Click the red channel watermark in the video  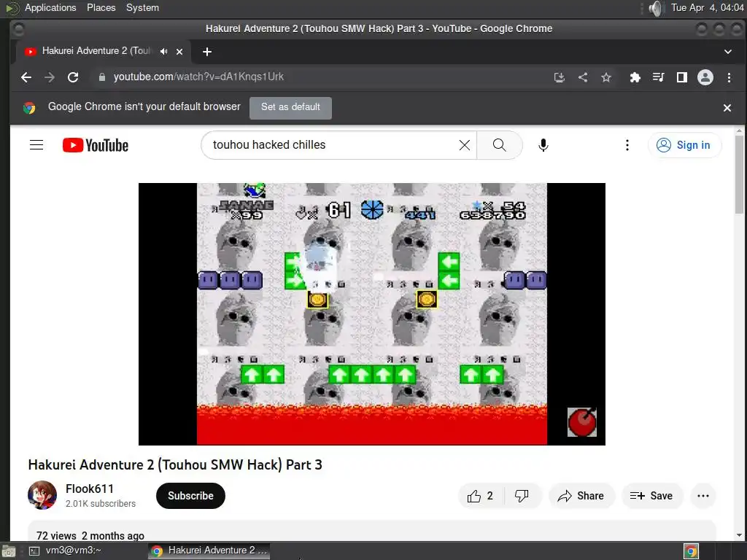pos(581,422)
